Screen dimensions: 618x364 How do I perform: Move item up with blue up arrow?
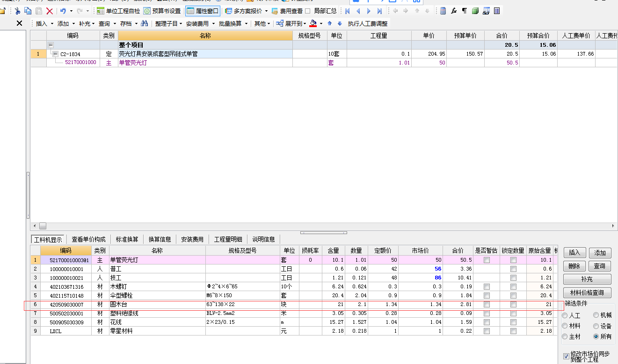(329, 23)
